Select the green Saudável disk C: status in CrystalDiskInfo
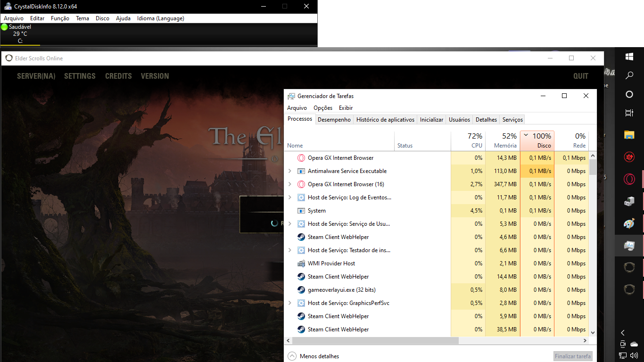The height and width of the screenshot is (362, 644). pyautogui.click(x=20, y=34)
